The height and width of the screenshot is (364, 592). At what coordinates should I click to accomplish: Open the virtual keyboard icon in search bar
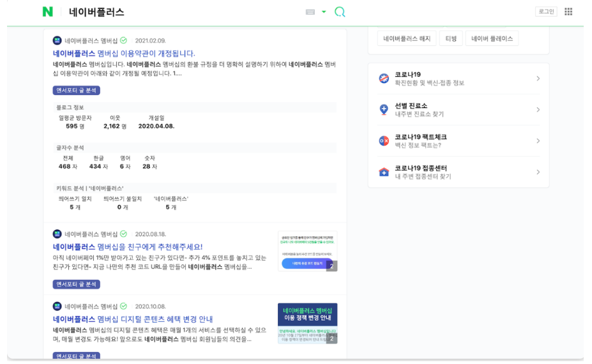point(310,12)
